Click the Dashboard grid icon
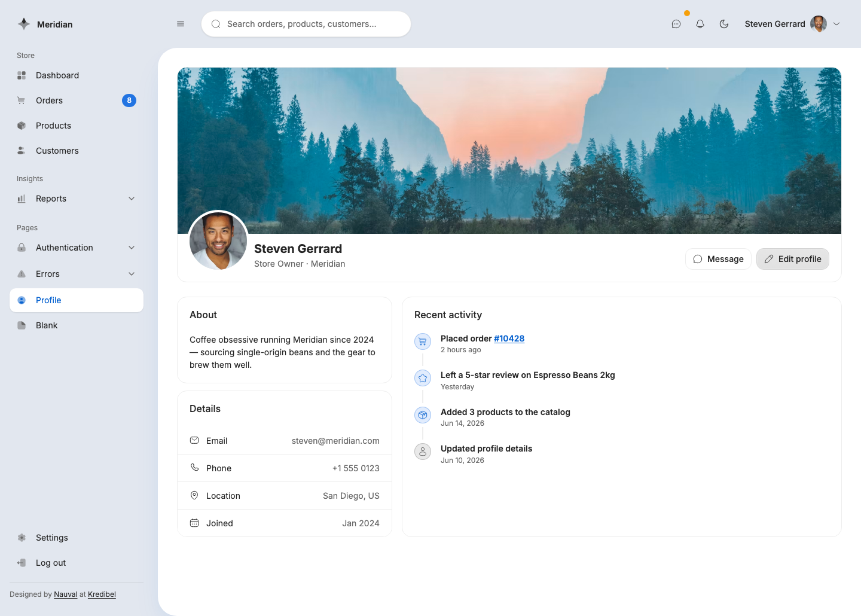Screen dimensions: 861x616 click(x=22, y=75)
